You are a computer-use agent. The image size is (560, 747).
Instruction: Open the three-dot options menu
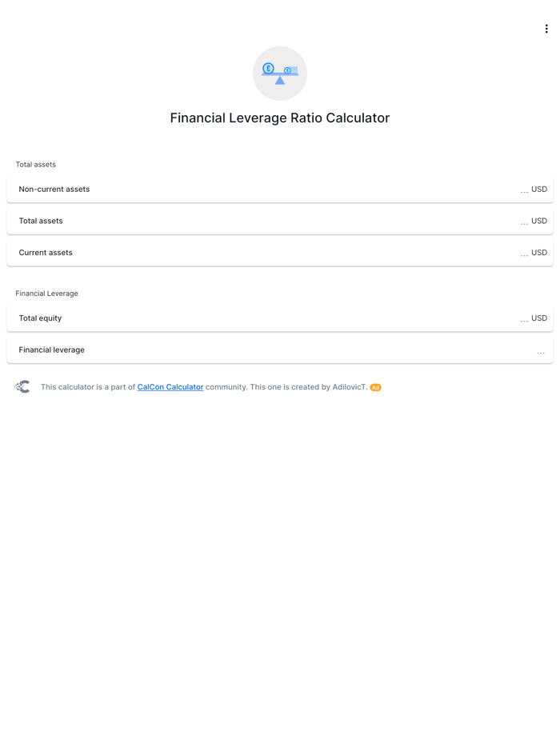(x=546, y=28)
